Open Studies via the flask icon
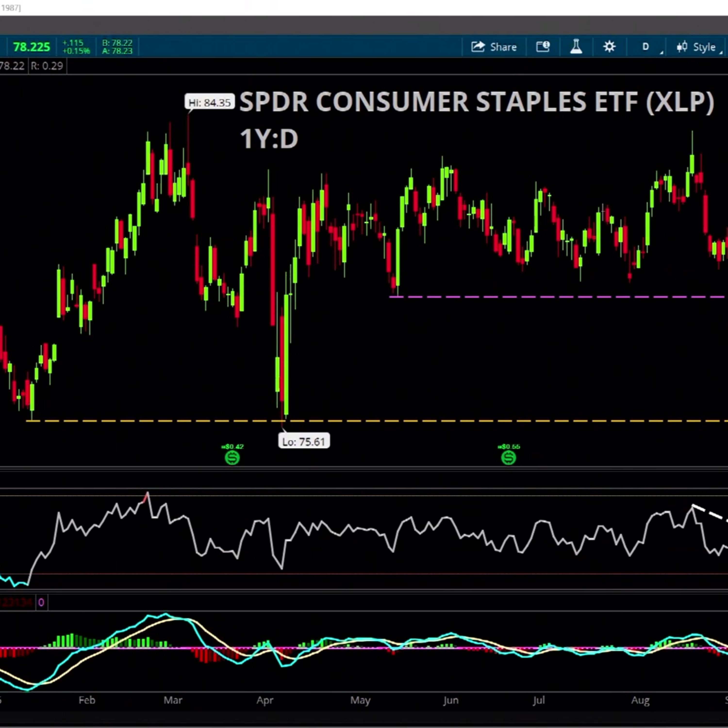Viewport: 728px width, 728px height. pos(576,47)
